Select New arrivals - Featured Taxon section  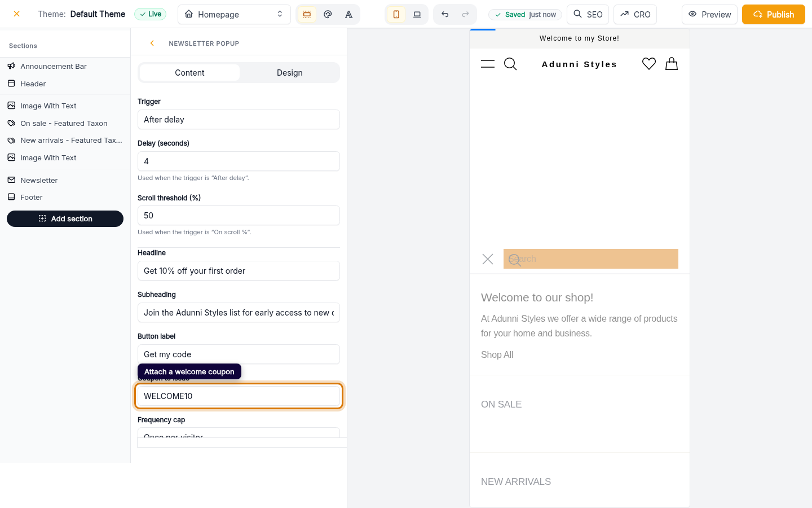pyautogui.click(x=65, y=140)
